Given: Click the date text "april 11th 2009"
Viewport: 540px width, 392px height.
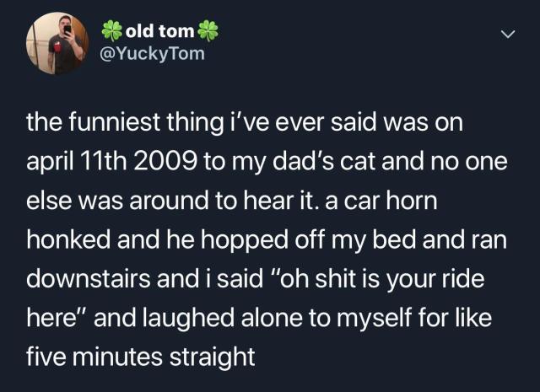Looking at the screenshot, I should pos(112,162).
